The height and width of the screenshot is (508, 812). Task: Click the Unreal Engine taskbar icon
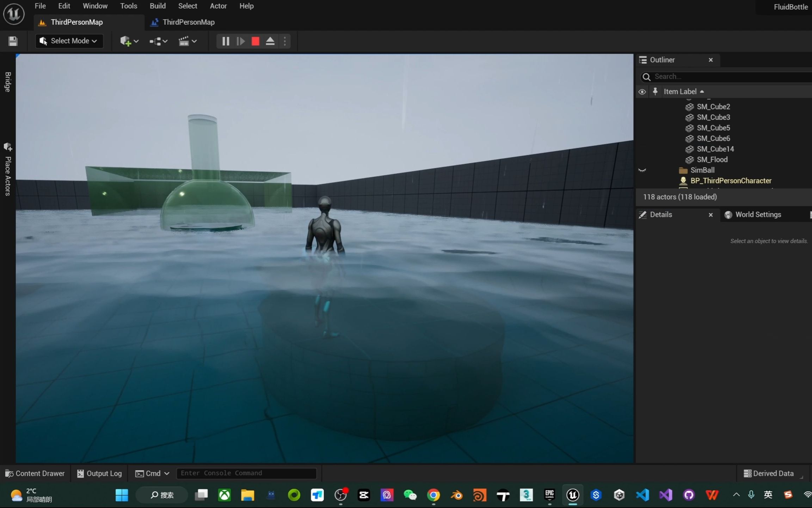(x=572, y=495)
